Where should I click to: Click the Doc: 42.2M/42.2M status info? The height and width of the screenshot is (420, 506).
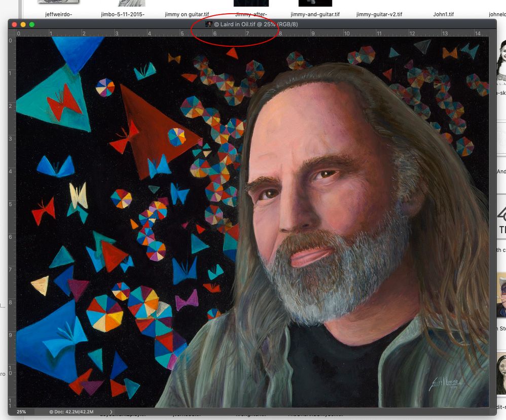[71, 411]
